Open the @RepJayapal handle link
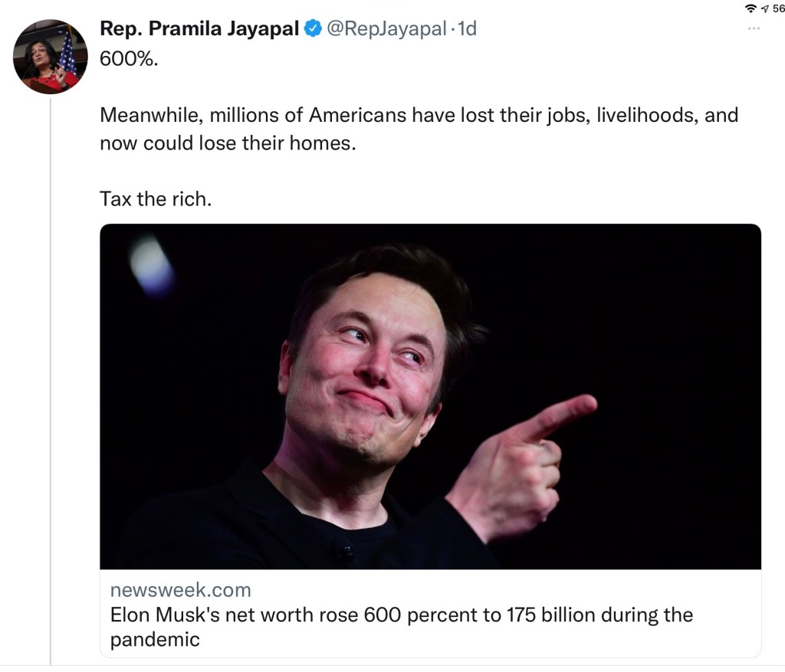 point(386,29)
